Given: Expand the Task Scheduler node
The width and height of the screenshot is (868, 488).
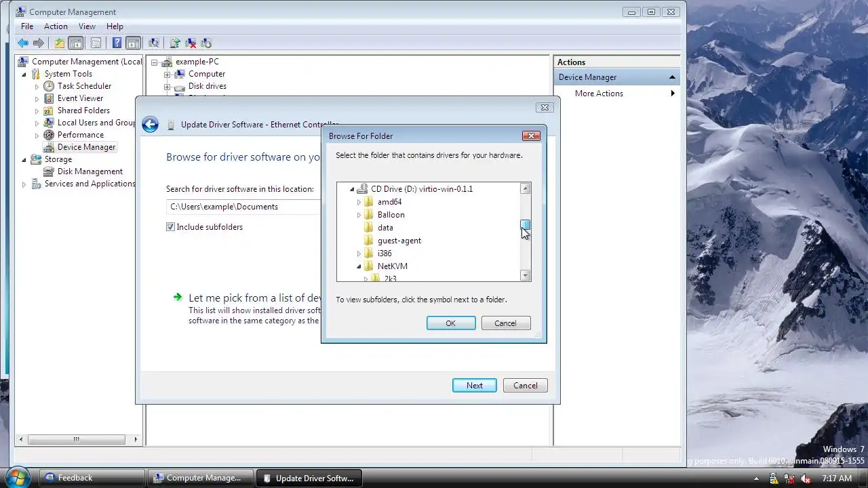Looking at the screenshot, I should (37, 86).
